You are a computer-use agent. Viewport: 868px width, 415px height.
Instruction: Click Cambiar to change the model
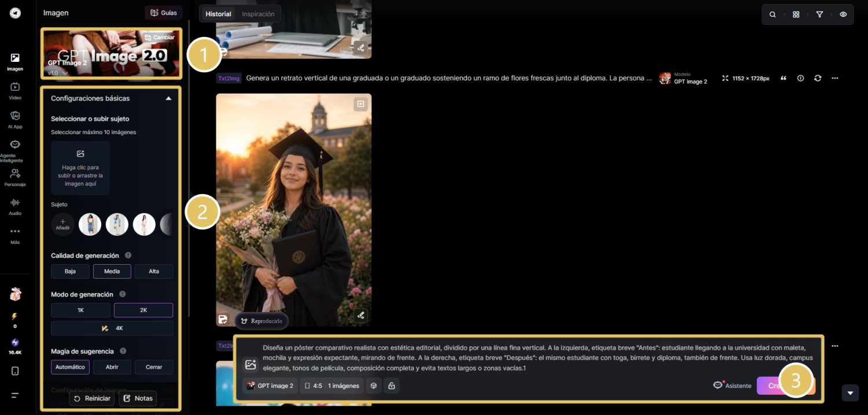[x=159, y=38]
